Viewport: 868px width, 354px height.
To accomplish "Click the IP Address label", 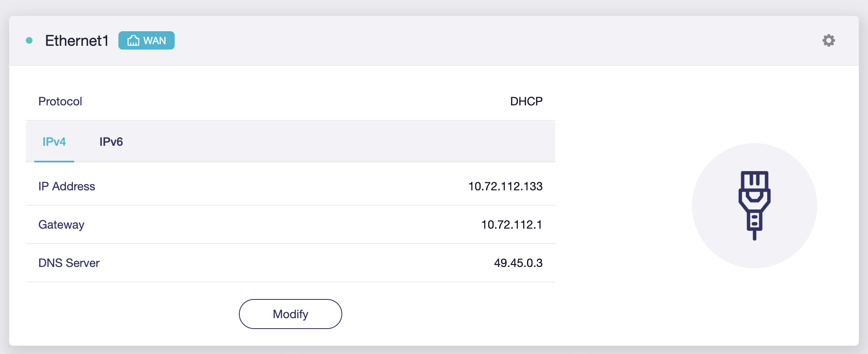I will tap(67, 186).
